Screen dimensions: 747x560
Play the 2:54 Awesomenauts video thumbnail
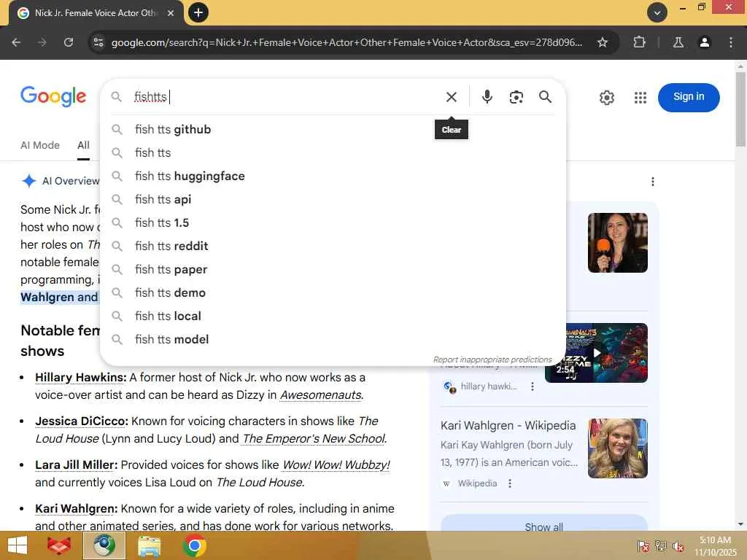click(596, 353)
